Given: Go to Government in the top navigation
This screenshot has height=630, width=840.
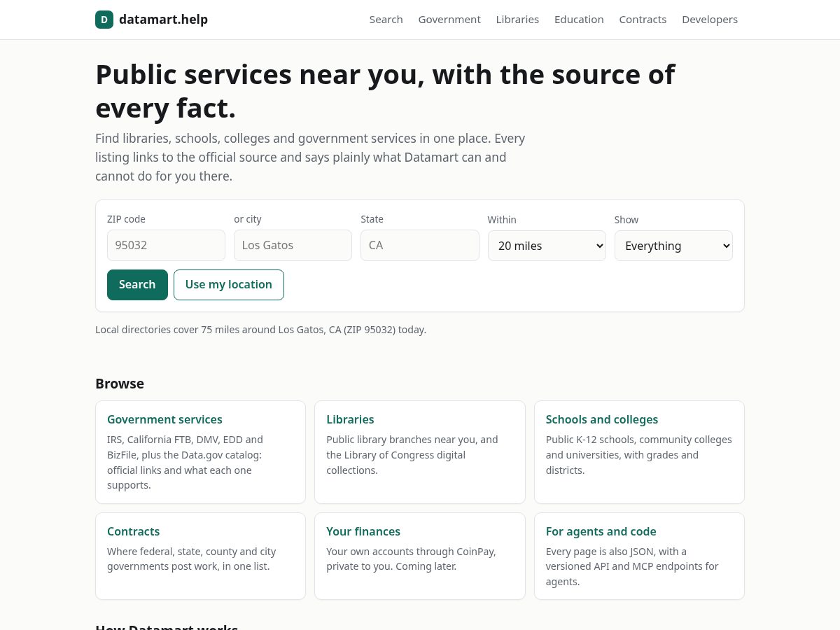Looking at the screenshot, I should (449, 20).
